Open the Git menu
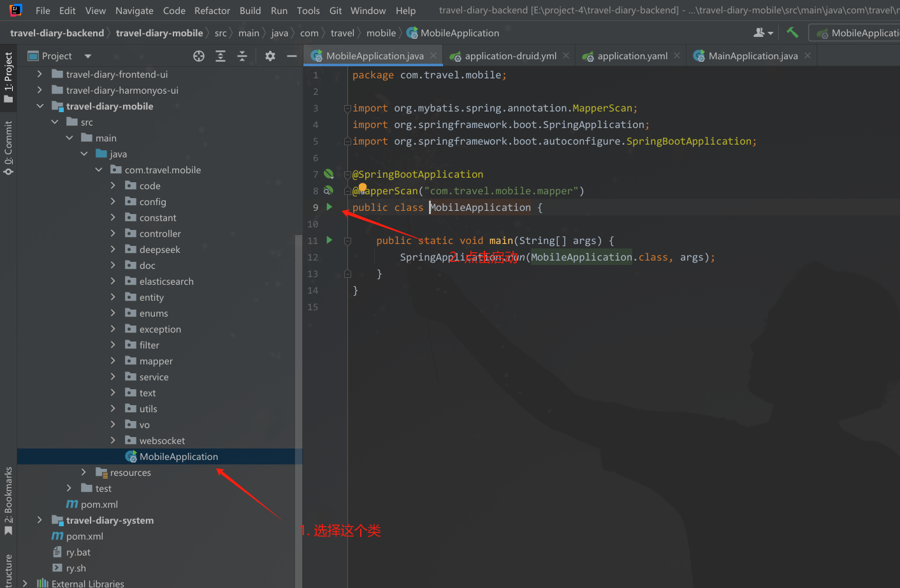The image size is (900, 588). point(335,10)
